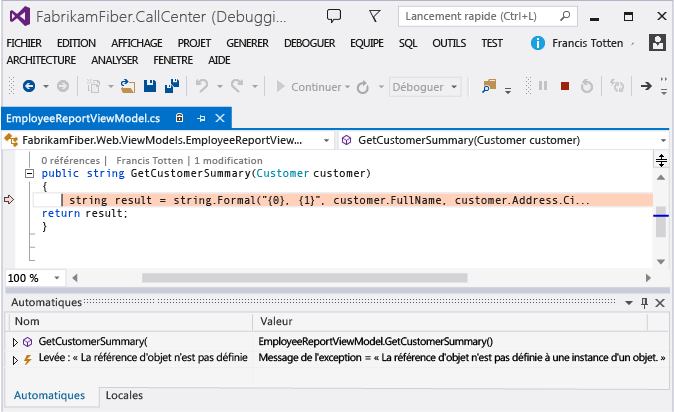Click the 0 références CodeLens link
The image size is (674, 412).
pos(70,160)
